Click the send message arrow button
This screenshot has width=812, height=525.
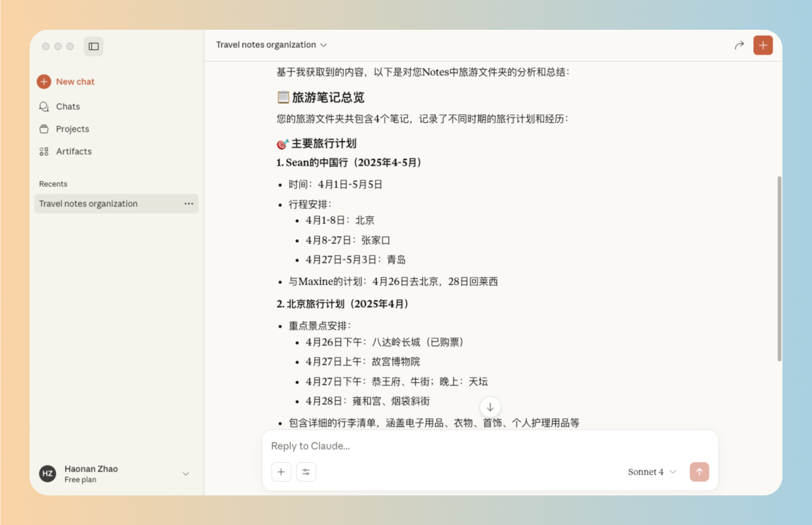[x=699, y=472]
